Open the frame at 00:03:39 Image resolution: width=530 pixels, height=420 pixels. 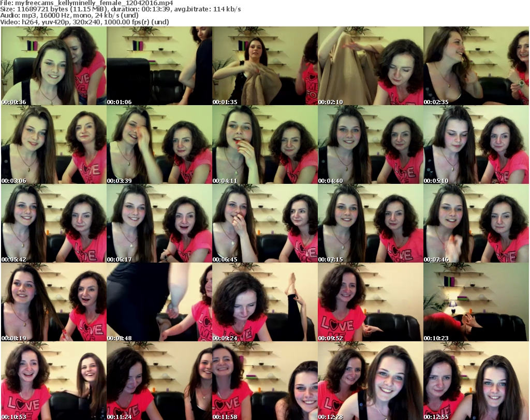pos(159,144)
